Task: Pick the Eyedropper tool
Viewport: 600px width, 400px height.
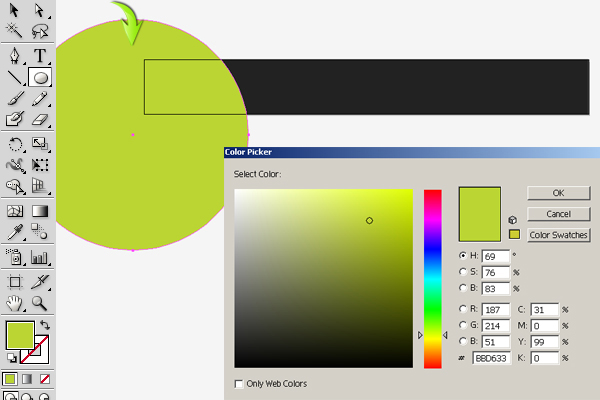Action: coord(15,232)
